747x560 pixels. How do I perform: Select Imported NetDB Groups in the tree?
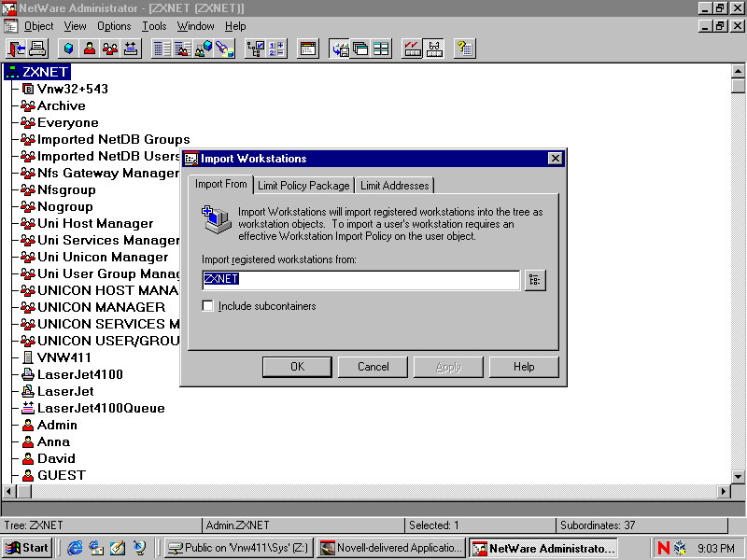click(x=106, y=139)
